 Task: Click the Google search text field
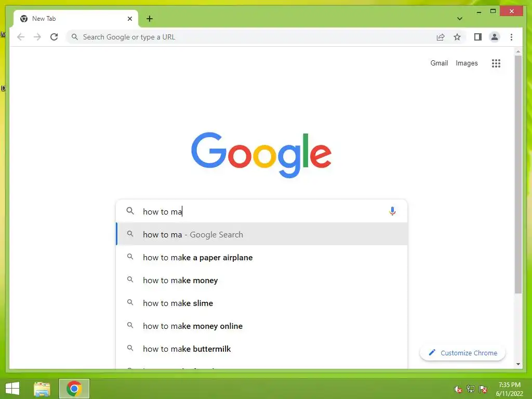tap(261, 211)
